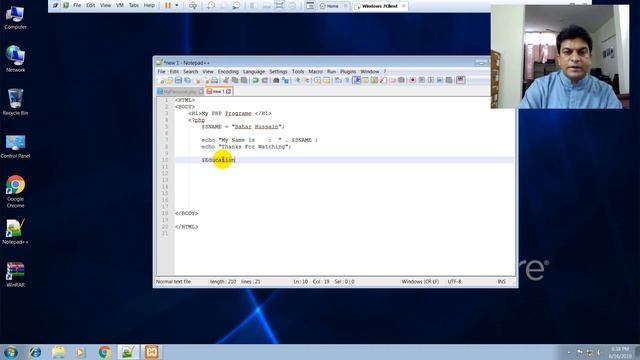Save the file using the toolbar Save icon

(x=178, y=80)
